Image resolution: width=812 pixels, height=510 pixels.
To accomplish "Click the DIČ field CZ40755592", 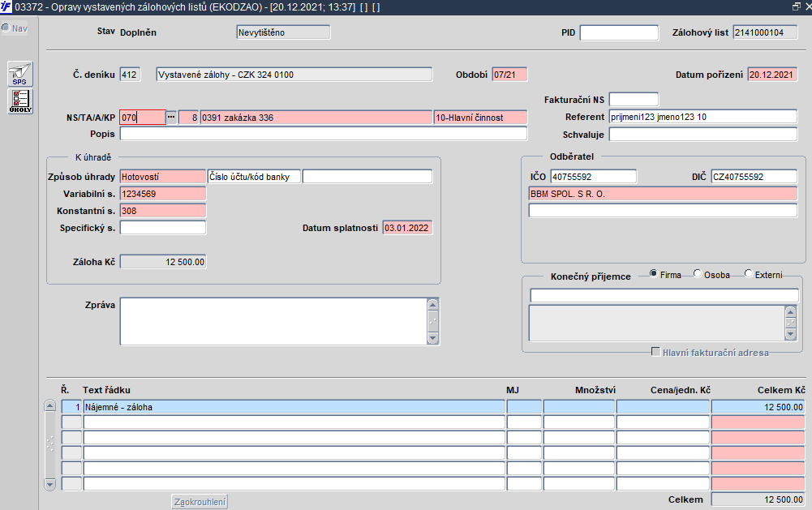I will [x=754, y=177].
